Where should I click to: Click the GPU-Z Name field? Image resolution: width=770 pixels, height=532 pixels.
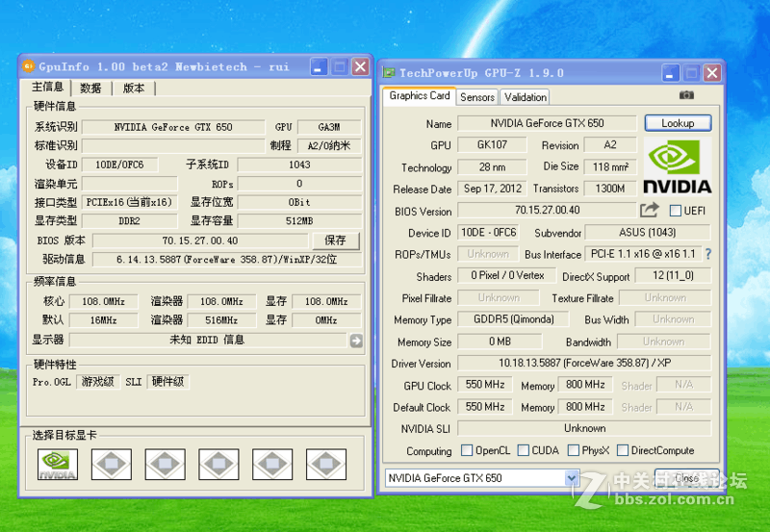point(547,123)
